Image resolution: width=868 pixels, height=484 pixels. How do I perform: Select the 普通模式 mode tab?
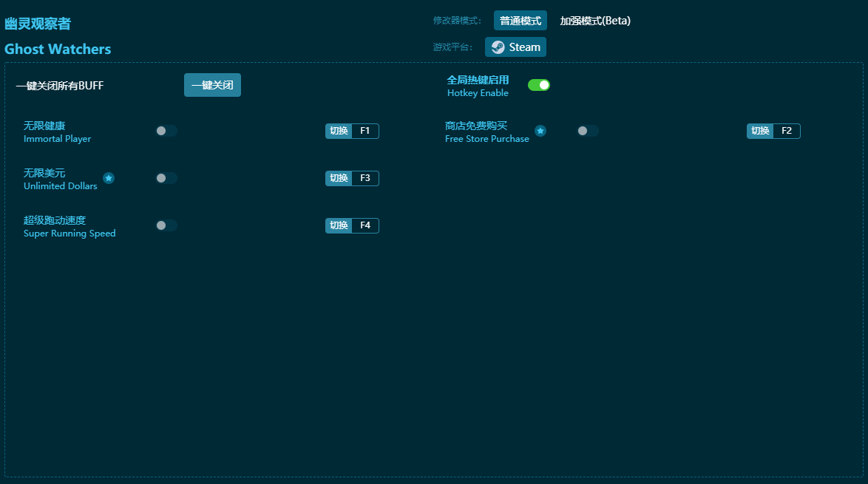(x=520, y=21)
